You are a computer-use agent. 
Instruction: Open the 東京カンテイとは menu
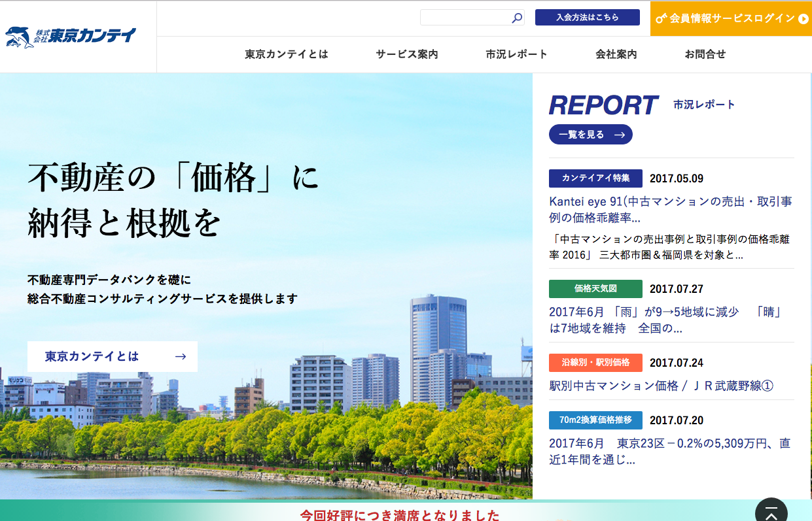point(287,54)
